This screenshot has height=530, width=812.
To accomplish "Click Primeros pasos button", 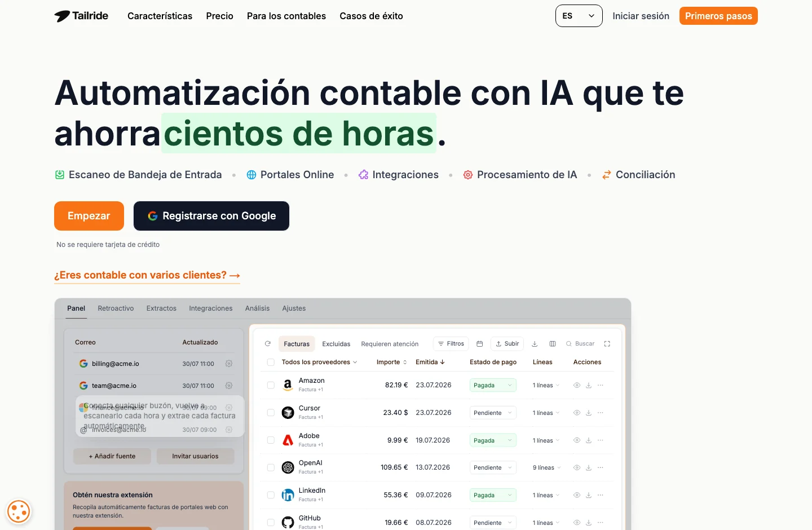I will pyautogui.click(x=718, y=16).
